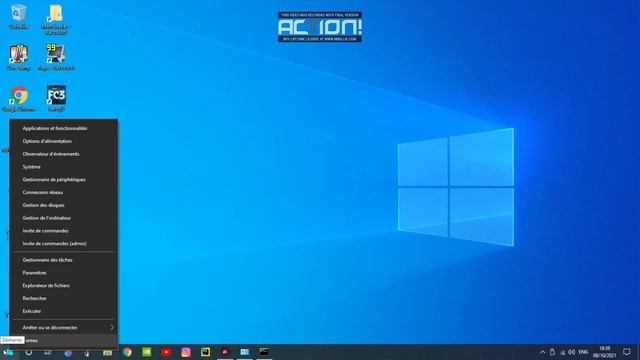Open the light blue window icon on the taskbar
The width and height of the screenshot is (640, 360).
[244, 352]
